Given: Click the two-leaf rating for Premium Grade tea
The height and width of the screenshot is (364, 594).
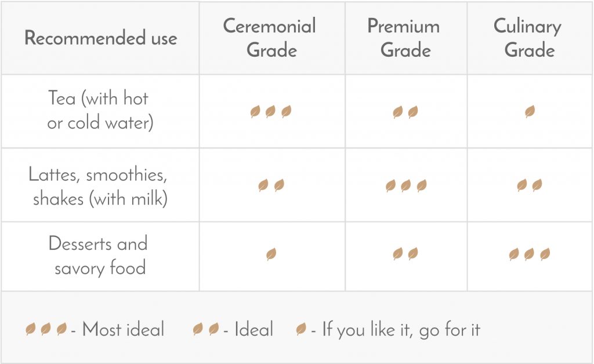Looking at the screenshot, I should point(405,112).
